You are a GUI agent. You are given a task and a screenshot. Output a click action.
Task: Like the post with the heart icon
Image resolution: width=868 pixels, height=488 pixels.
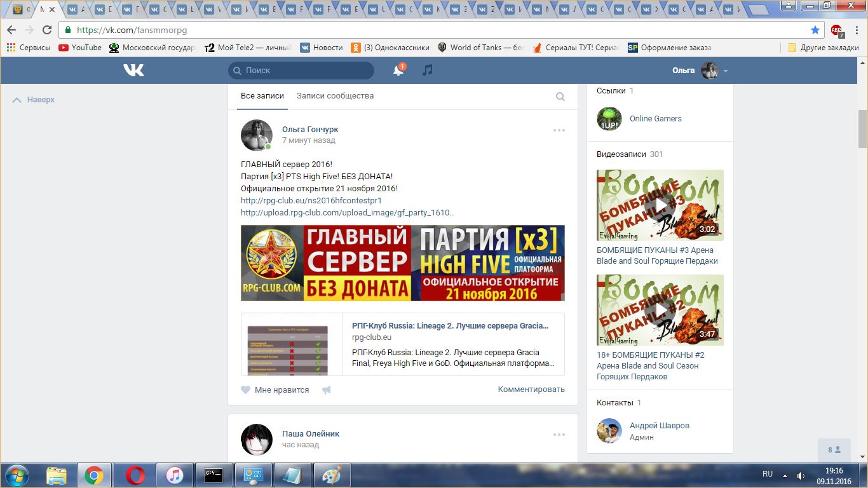coord(245,390)
